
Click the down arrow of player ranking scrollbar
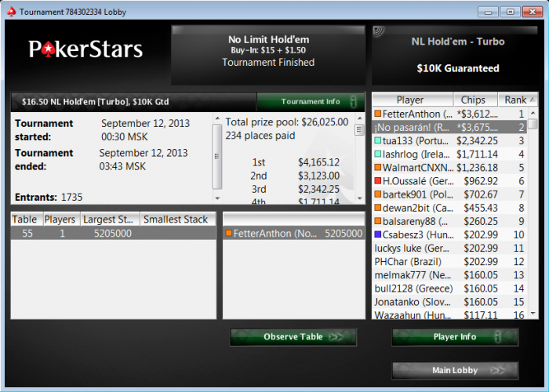click(533, 314)
